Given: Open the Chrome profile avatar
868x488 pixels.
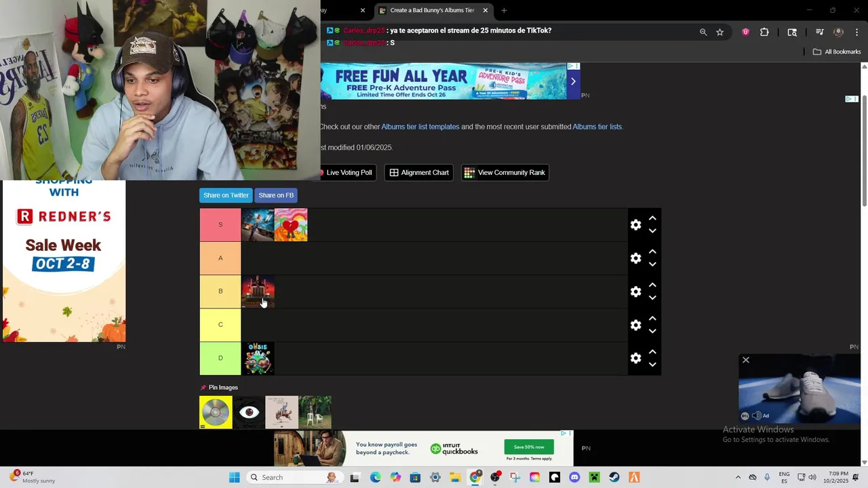Looking at the screenshot, I should pos(838,32).
